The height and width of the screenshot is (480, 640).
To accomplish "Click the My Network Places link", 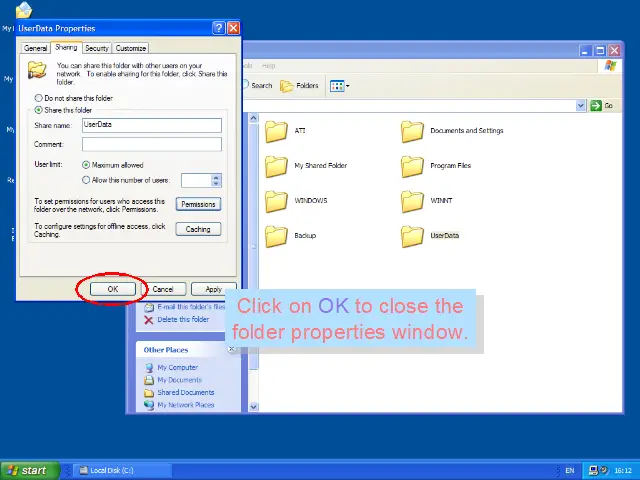I will coord(186,405).
